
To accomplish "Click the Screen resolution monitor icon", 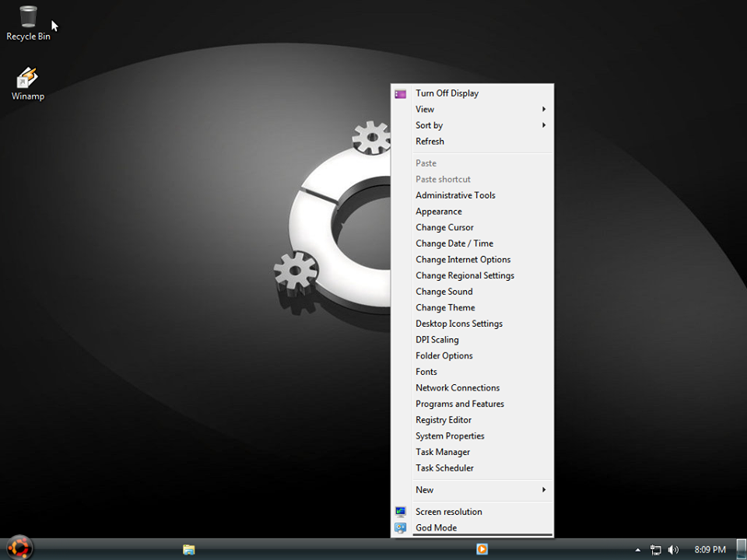I will pyautogui.click(x=401, y=512).
